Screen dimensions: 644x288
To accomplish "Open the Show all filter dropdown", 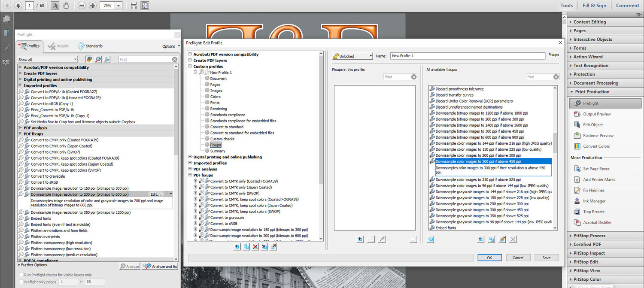I will click(x=47, y=60).
